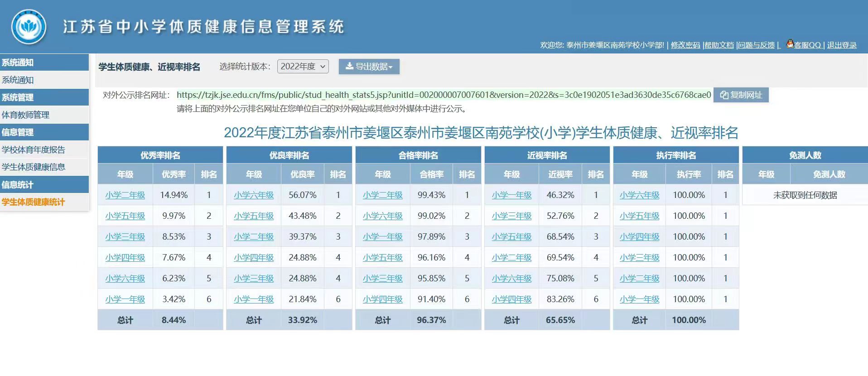This screenshot has width=868, height=376.
Task: Click the 65.65% 近视率 total cell
Action: 560,320
